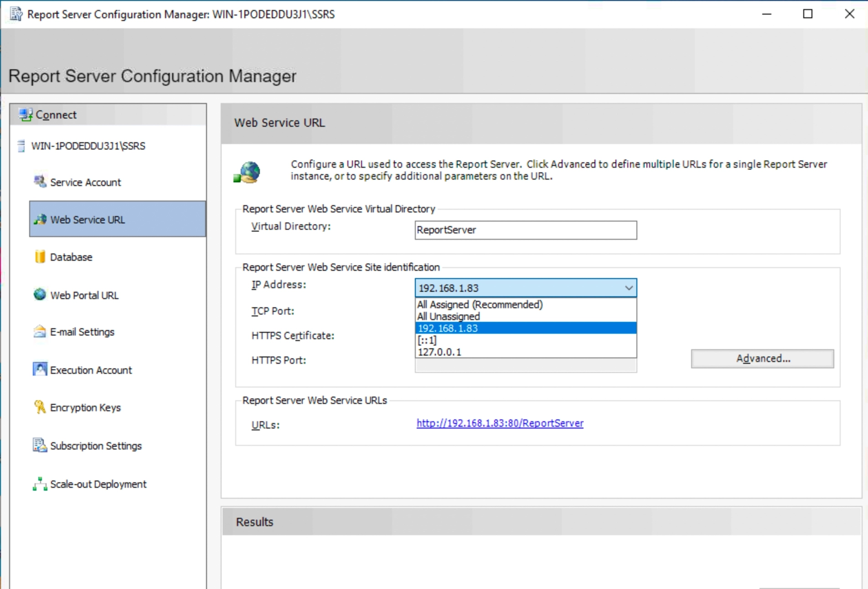Click the Subscription Settings icon

40,445
